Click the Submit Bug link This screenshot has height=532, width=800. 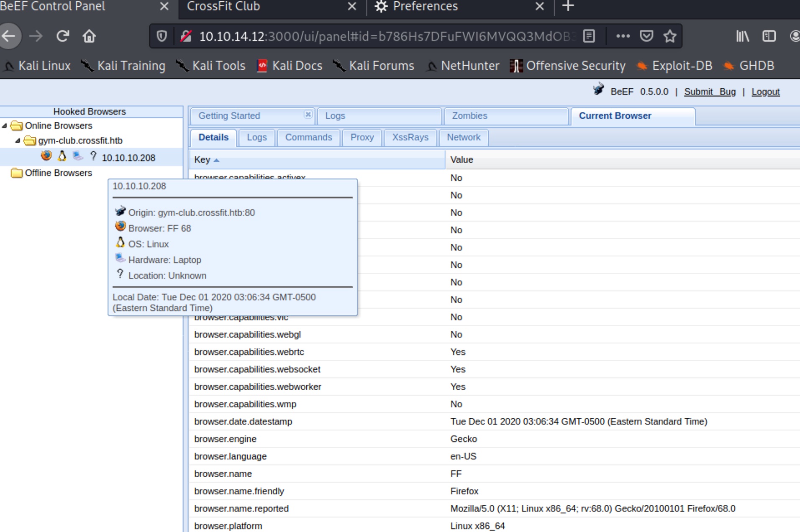[710, 92]
